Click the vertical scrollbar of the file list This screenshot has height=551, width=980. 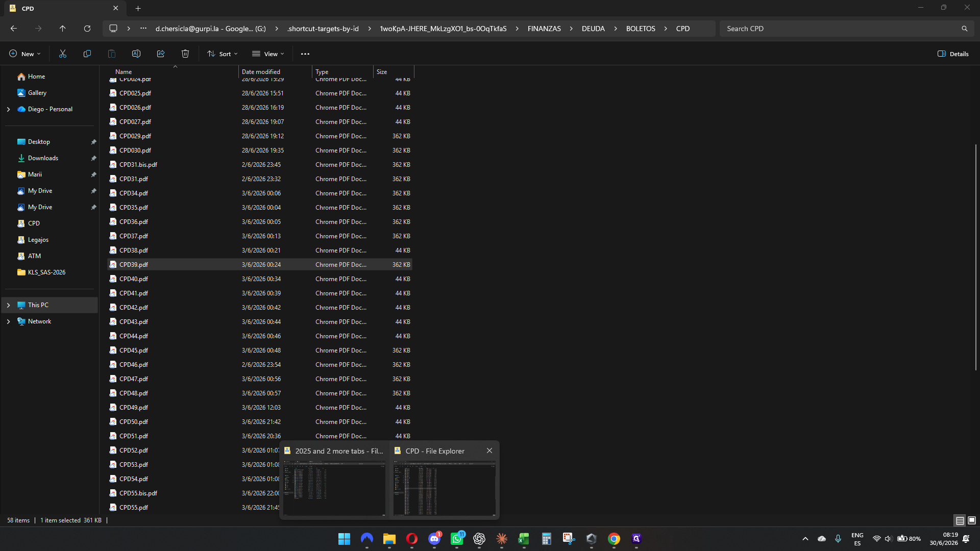coord(975,258)
